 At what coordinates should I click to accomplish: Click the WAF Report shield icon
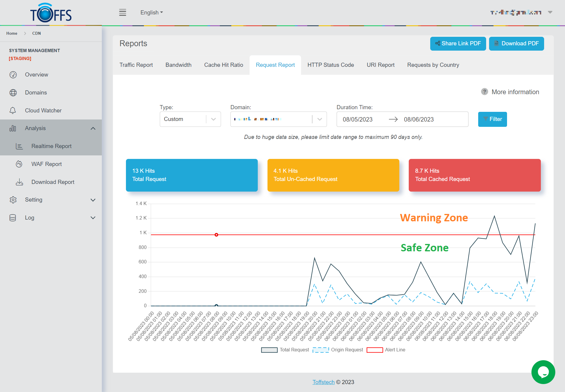[19, 164]
